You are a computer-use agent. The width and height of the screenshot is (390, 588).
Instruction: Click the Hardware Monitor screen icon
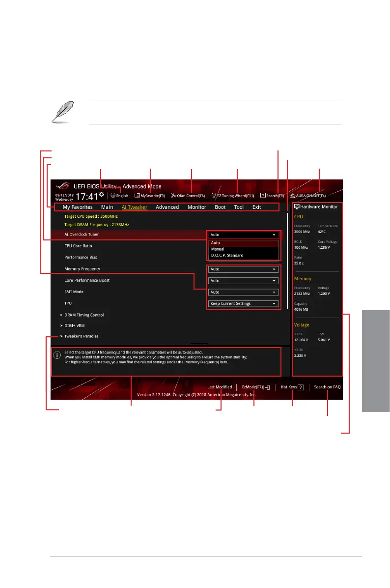[x=297, y=206]
